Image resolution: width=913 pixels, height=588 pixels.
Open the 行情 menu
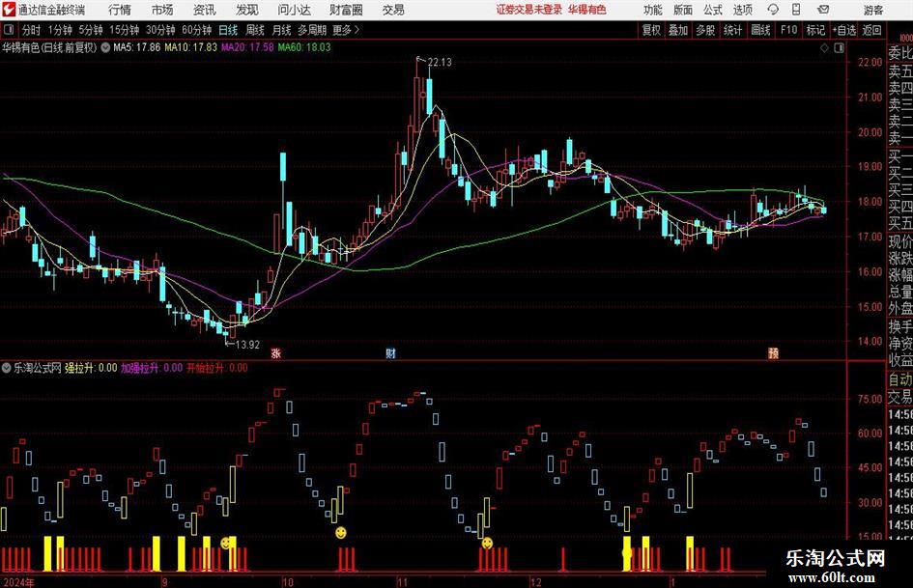[x=120, y=10]
